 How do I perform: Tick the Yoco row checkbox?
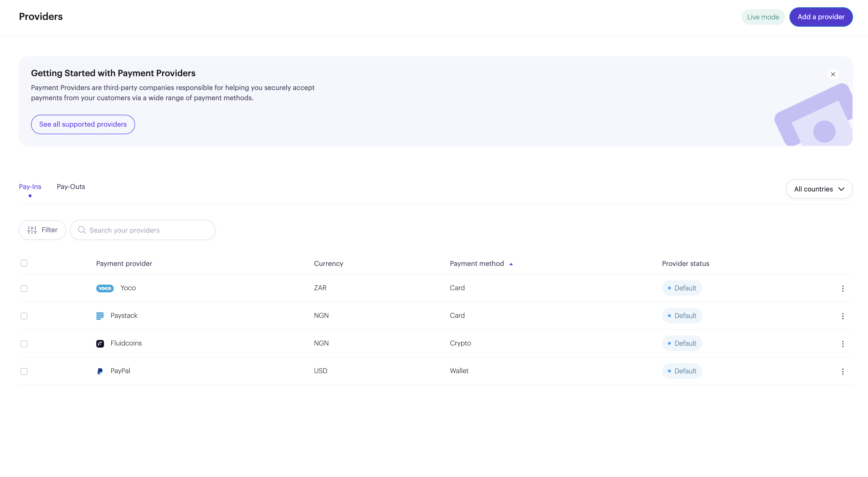point(24,288)
